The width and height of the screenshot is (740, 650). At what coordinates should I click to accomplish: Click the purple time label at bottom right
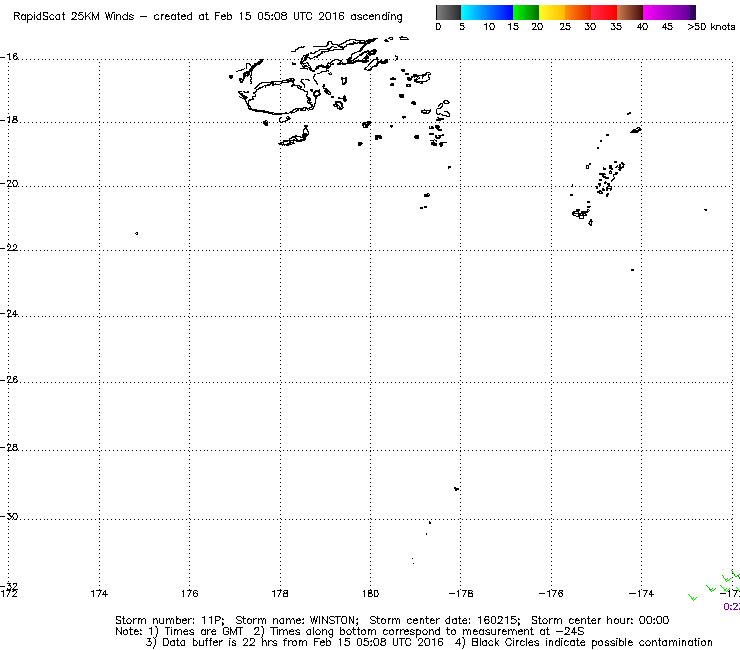point(732,607)
